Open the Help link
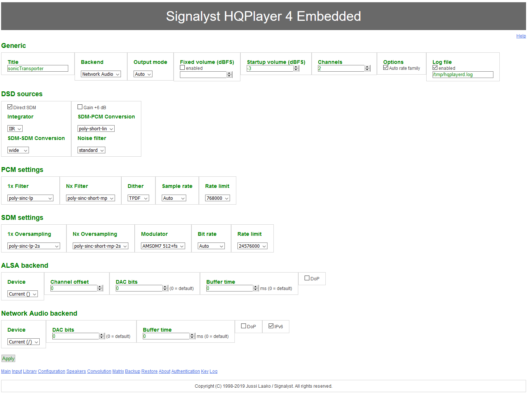Image resolution: width=532 pixels, height=407 pixels. [521, 36]
